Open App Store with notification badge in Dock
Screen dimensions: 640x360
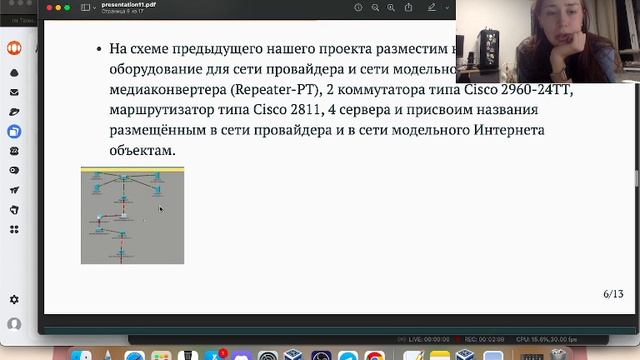[215, 355]
